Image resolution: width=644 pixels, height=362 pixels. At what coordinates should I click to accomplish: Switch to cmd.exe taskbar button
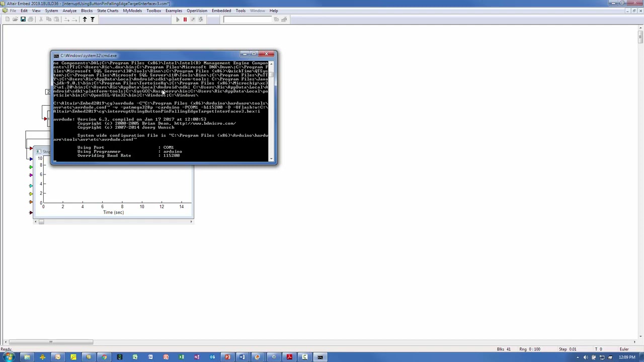pyautogui.click(x=320, y=357)
